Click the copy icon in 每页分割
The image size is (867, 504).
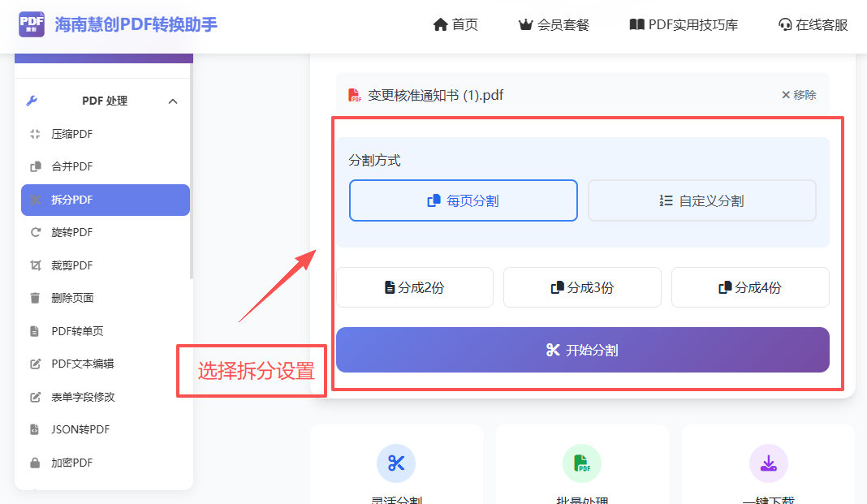tap(434, 200)
